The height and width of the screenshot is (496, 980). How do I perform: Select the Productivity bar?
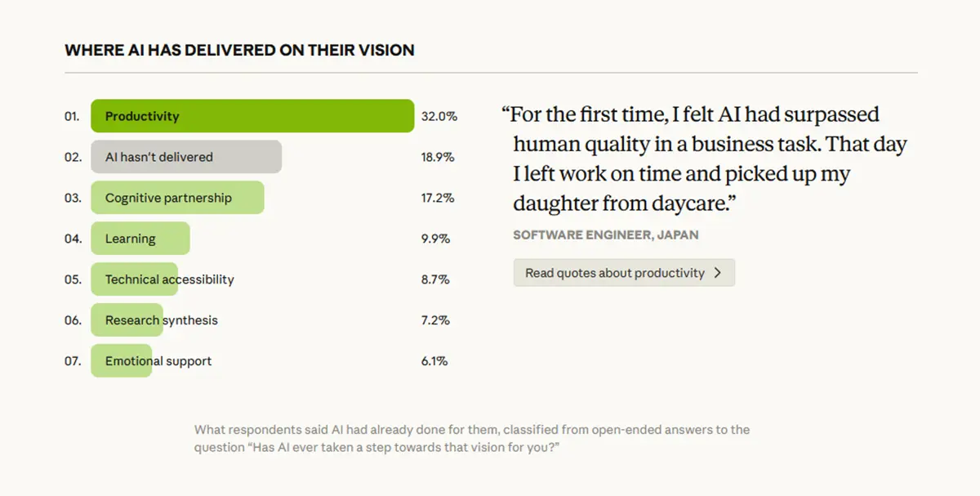pyautogui.click(x=252, y=116)
